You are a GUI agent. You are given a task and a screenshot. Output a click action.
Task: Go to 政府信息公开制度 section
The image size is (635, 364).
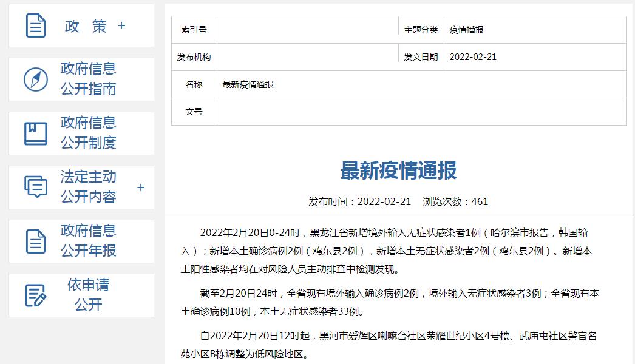pyautogui.click(x=88, y=133)
